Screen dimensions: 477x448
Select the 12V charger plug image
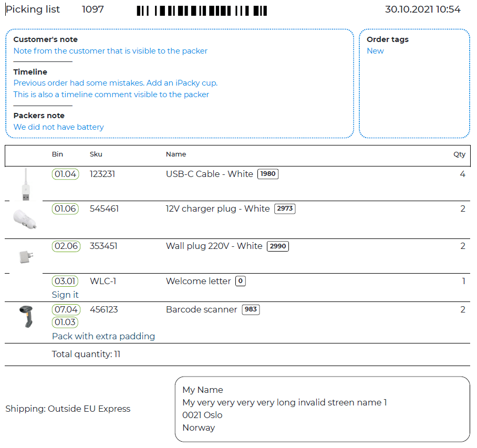click(x=24, y=218)
